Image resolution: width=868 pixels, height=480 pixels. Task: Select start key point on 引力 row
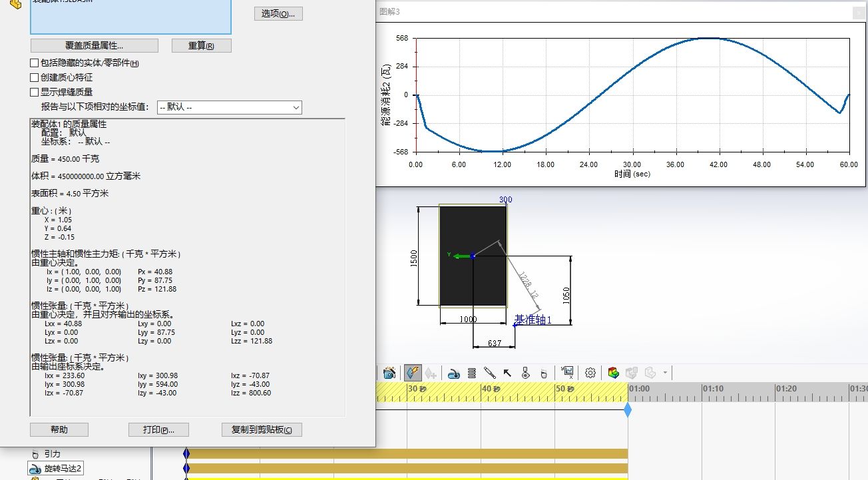pos(186,454)
